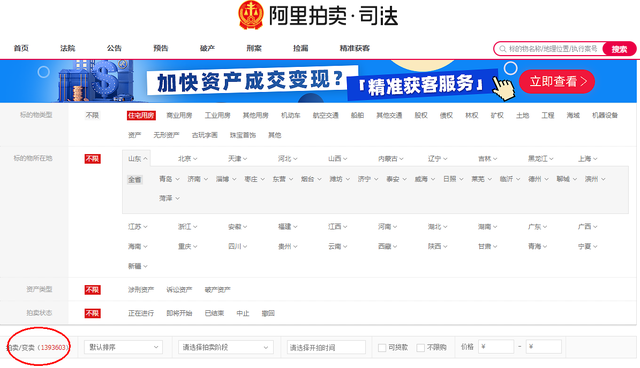Expand the 西藏 region dropdown

pos(387,246)
